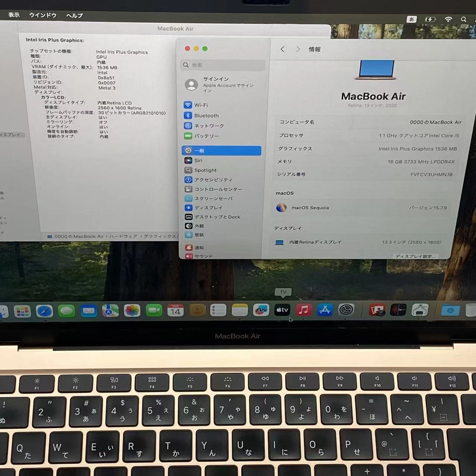The height and width of the screenshot is (476, 476).
Task: Click the macOS Sequoia row
Action: pos(361,208)
